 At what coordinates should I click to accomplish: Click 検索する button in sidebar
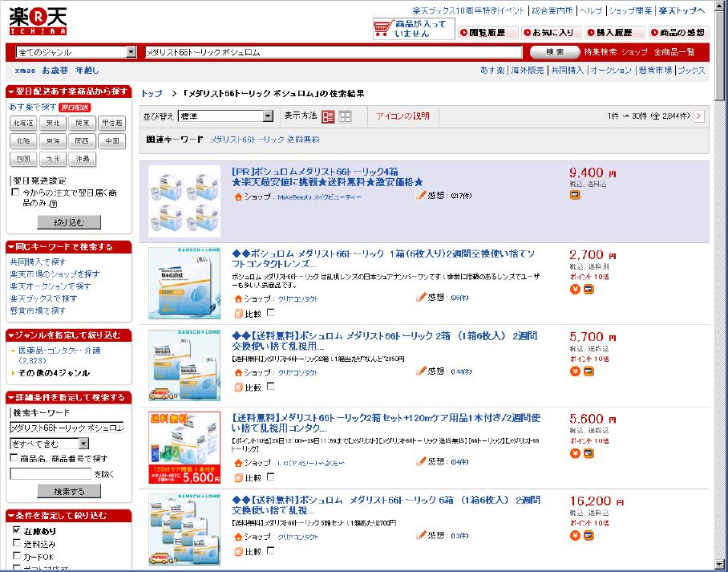[69, 491]
